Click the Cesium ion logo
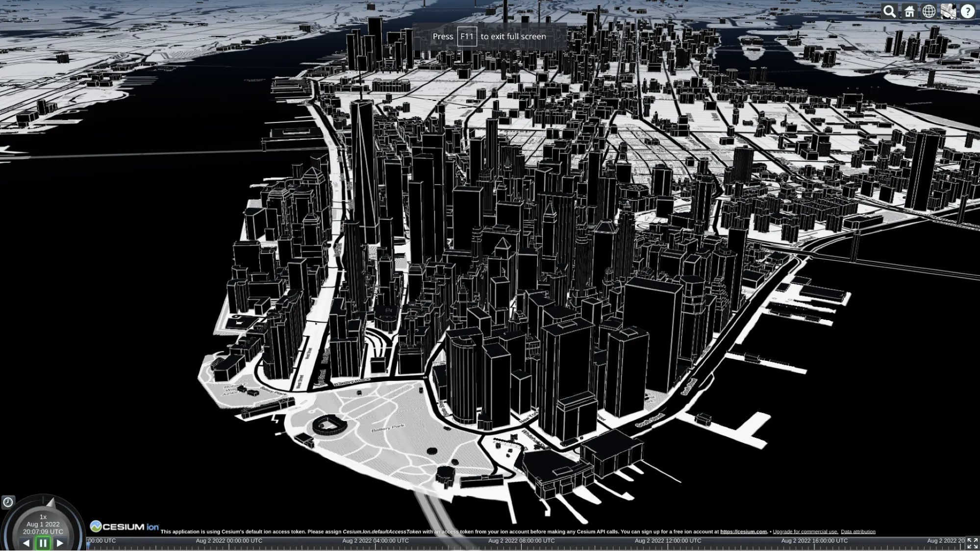The width and height of the screenshot is (980, 551). tap(125, 526)
